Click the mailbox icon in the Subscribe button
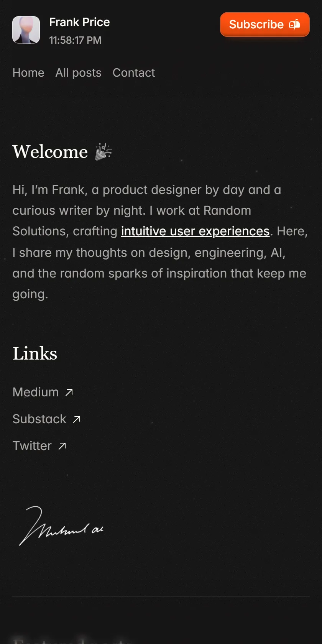 (294, 25)
